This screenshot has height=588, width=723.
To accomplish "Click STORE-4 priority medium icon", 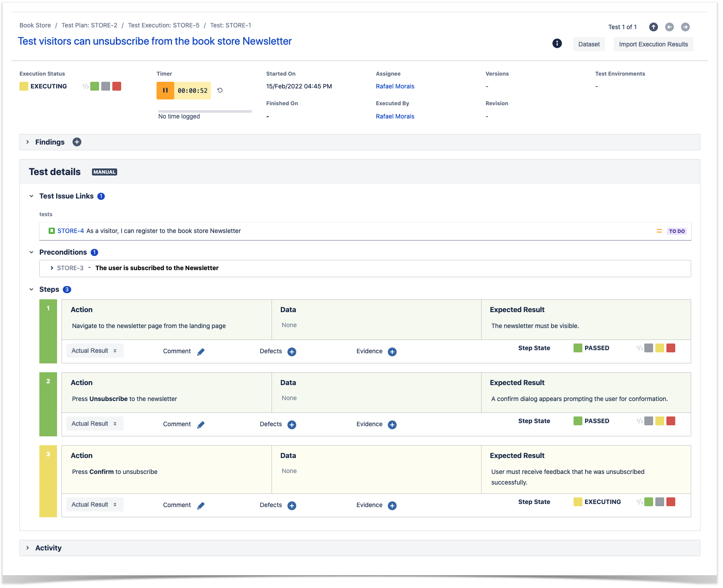I will pyautogui.click(x=659, y=231).
